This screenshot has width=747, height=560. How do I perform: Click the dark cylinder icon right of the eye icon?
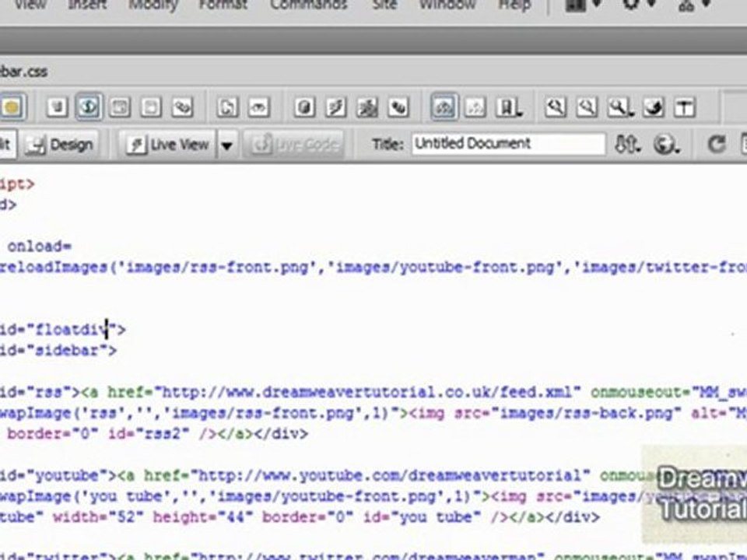point(304,107)
